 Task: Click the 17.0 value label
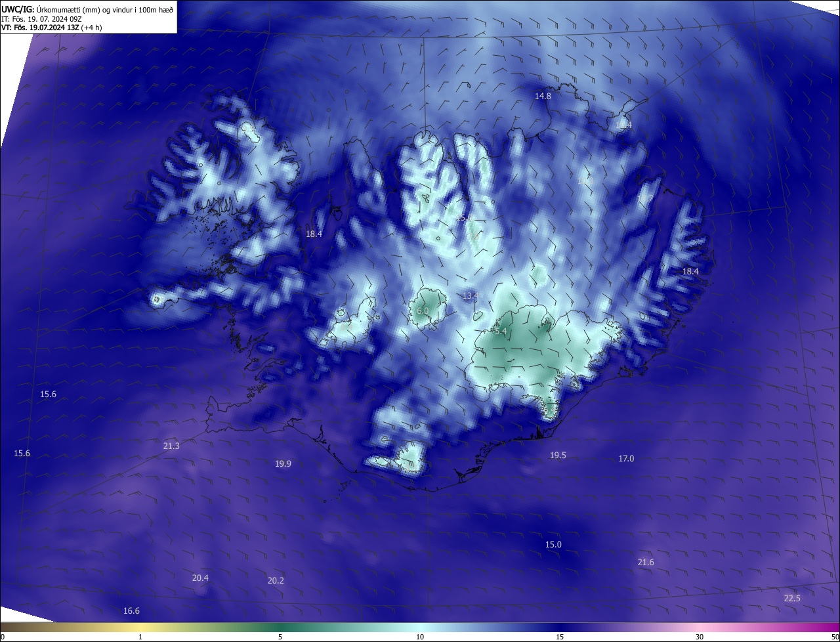[626, 458]
